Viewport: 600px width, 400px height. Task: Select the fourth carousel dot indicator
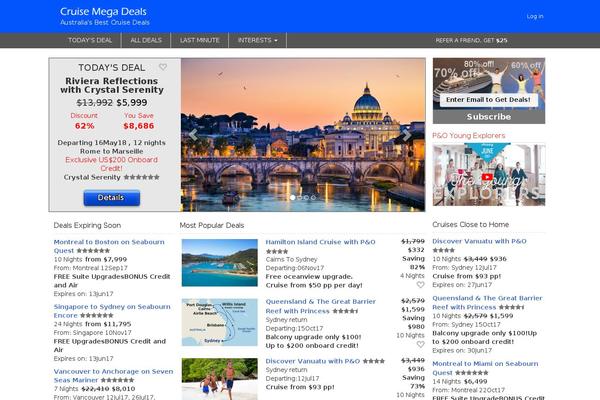[x=313, y=198]
